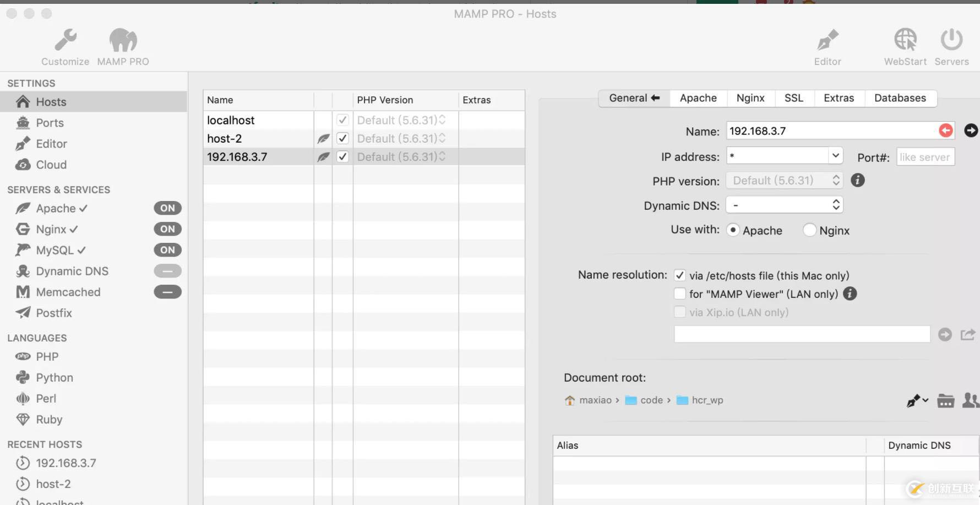Click the MAMP PRO elephant icon
Image resolution: width=980 pixels, height=505 pixels.
coord(123,41)
